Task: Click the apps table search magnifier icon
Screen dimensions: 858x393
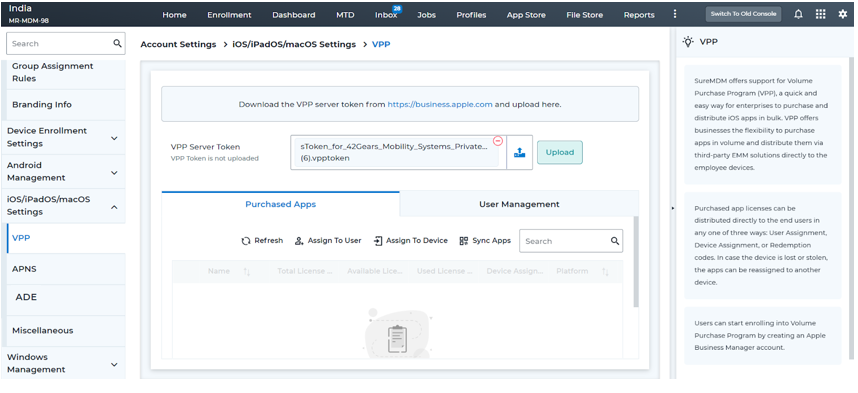Action: (x=614, y=241)
